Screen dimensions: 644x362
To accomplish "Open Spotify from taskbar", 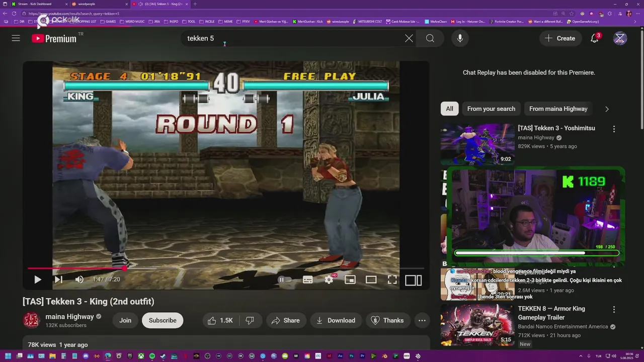I will 152,356.
